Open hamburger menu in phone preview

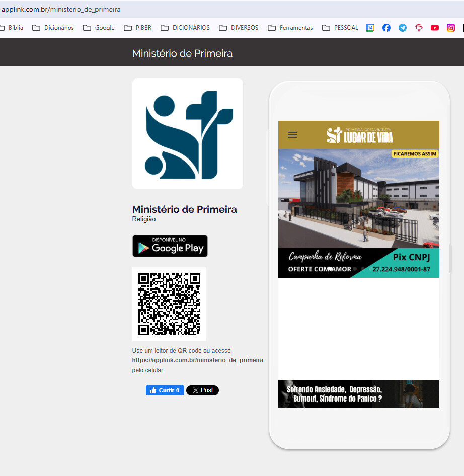click(292, 135)
